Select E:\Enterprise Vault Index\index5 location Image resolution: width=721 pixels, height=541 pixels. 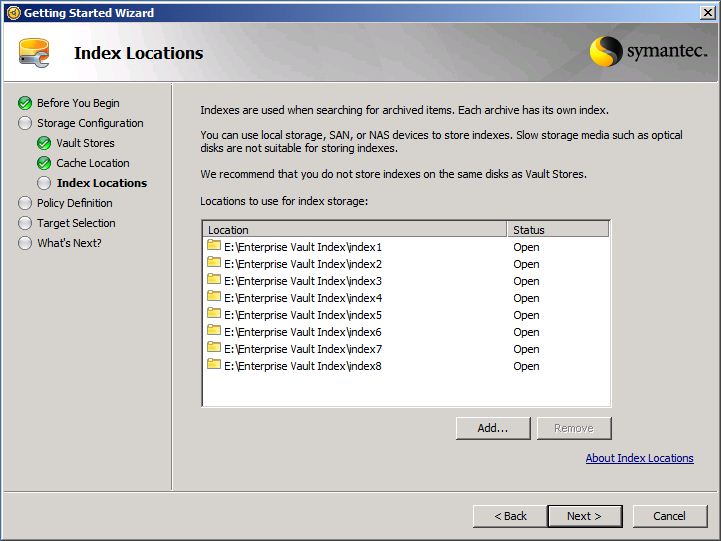coord(303,315)
